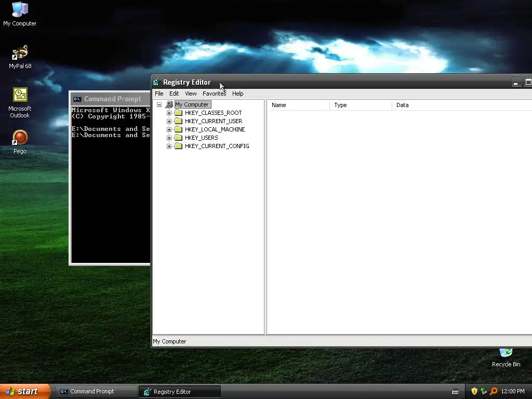Select the My Computer tree label
The height and width of the screenshot is (399, 532).
pyautogui.click(x=193, y=104)
